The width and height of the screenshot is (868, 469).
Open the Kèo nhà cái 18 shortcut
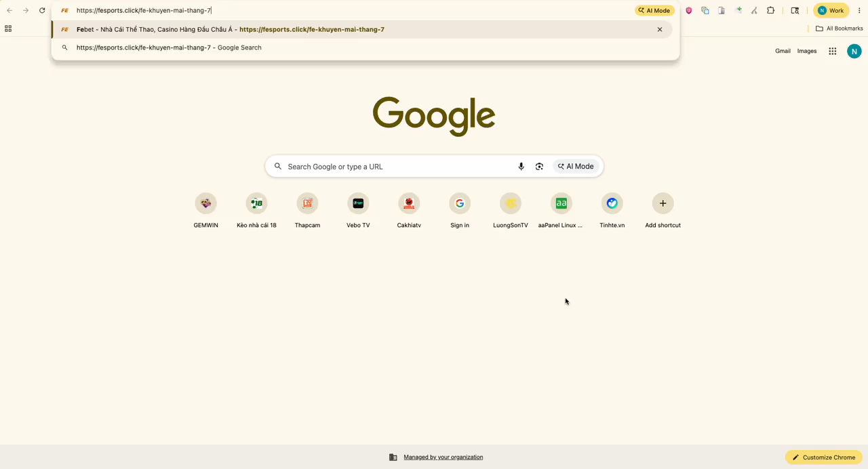(256, 211)
